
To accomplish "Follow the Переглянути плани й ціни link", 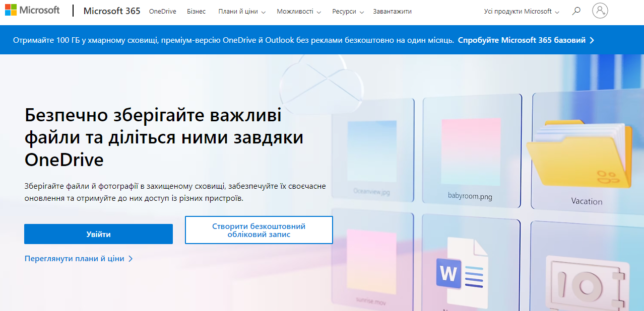I will 74,258.
